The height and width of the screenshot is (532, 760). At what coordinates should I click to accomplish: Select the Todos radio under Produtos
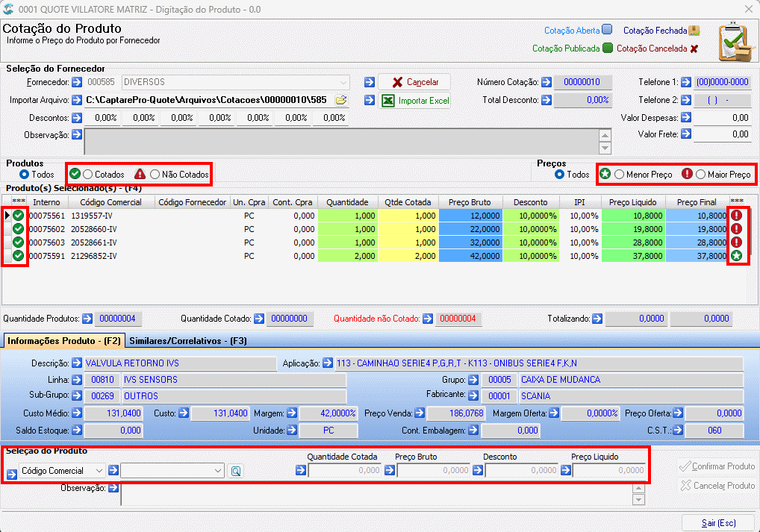(x=24, y=174)
